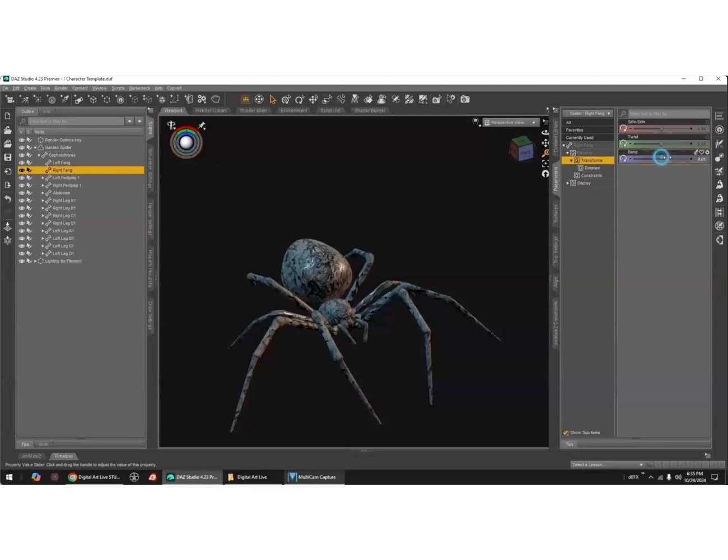Click the viewport magnifier zoom control
The width and height of the screenshot is (728, 560).
545,153
